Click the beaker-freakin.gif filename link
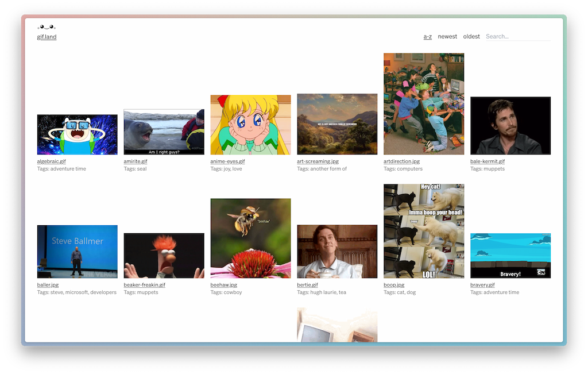Screen dimensions: 588x374 pyautogui.click(x=144, y=285)
